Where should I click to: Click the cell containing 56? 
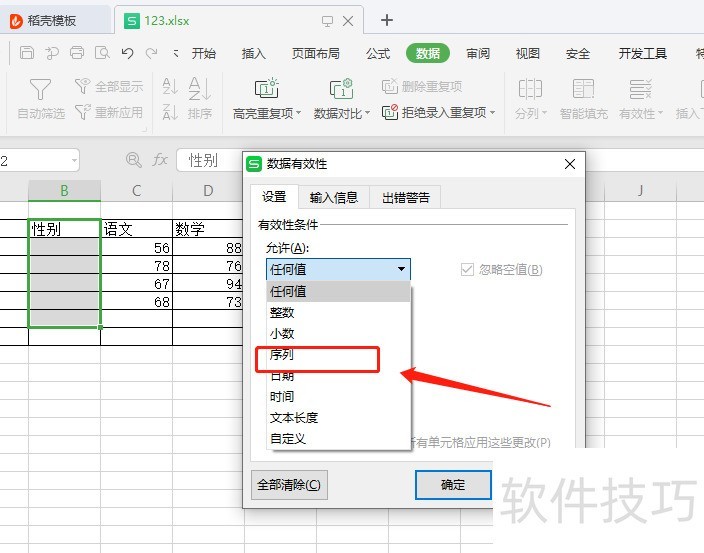tap(136, 247)
